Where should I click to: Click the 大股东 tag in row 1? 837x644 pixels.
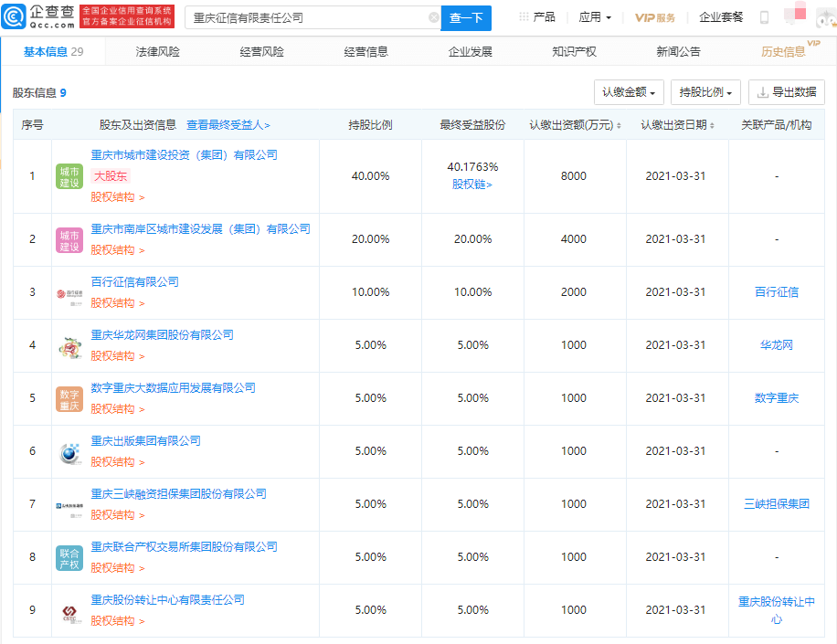coord(111,176)
